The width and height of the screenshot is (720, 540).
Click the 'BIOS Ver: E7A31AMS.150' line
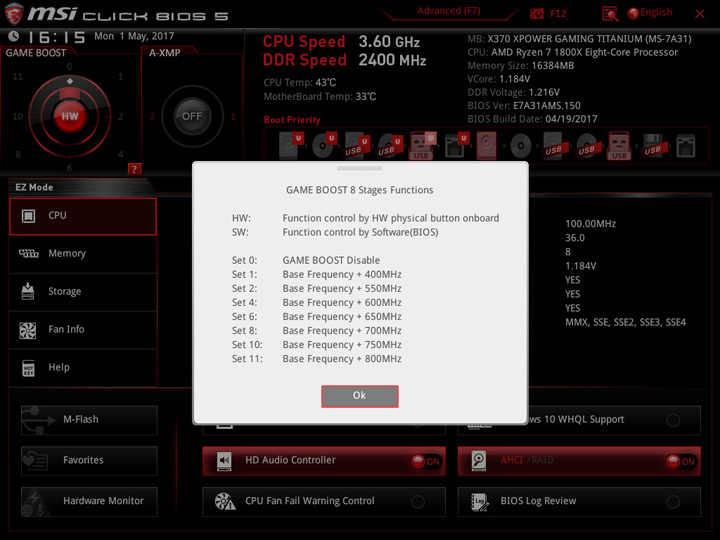tap(524, 106)
